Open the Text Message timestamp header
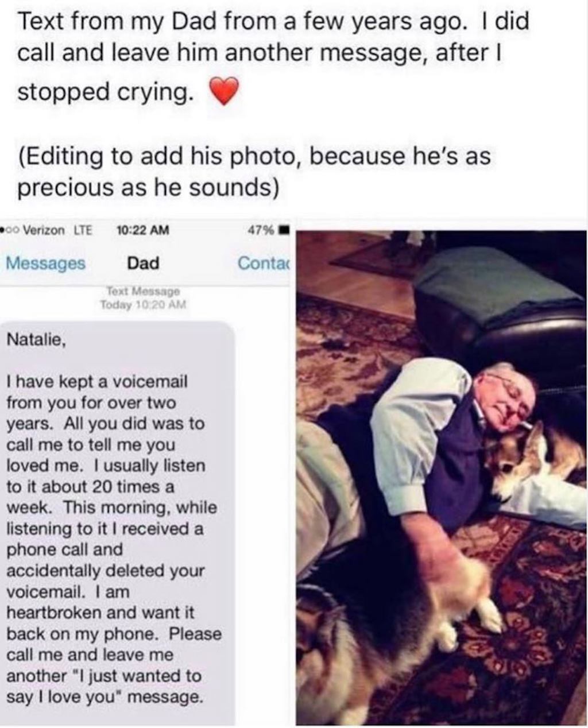The width and height of the screenshot is (588, 728). [142, 290]
